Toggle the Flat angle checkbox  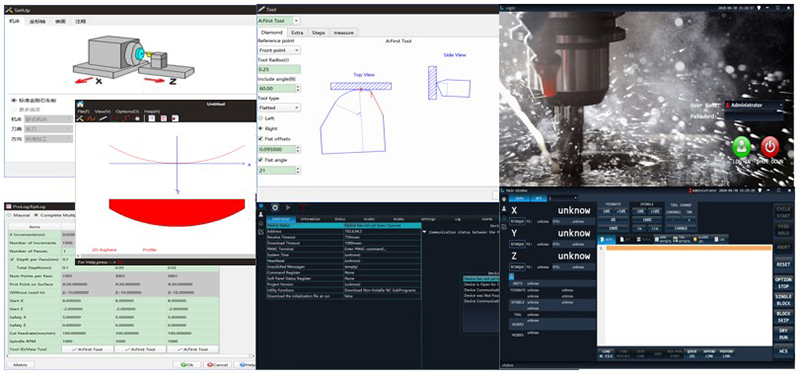point(261,160)
